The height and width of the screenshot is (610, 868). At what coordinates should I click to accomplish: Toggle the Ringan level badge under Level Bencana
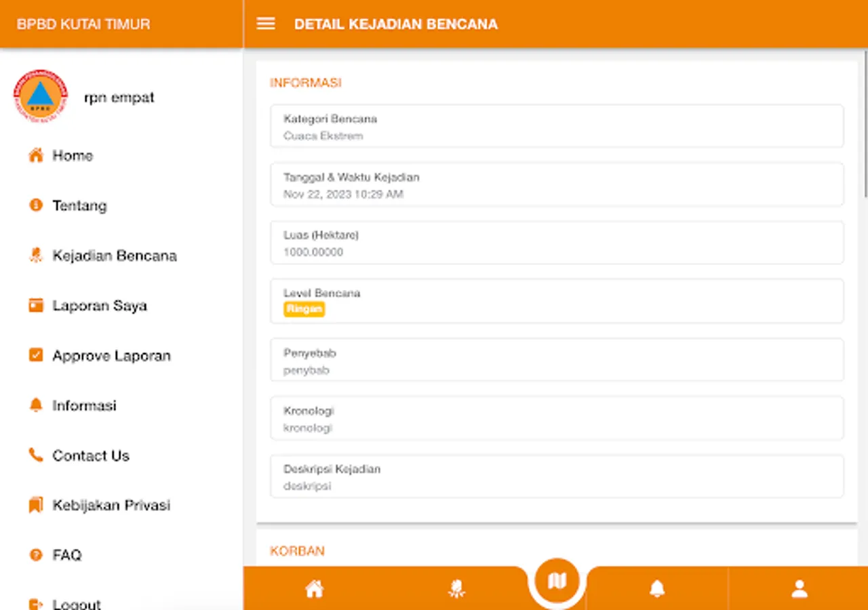coord(303,309)
